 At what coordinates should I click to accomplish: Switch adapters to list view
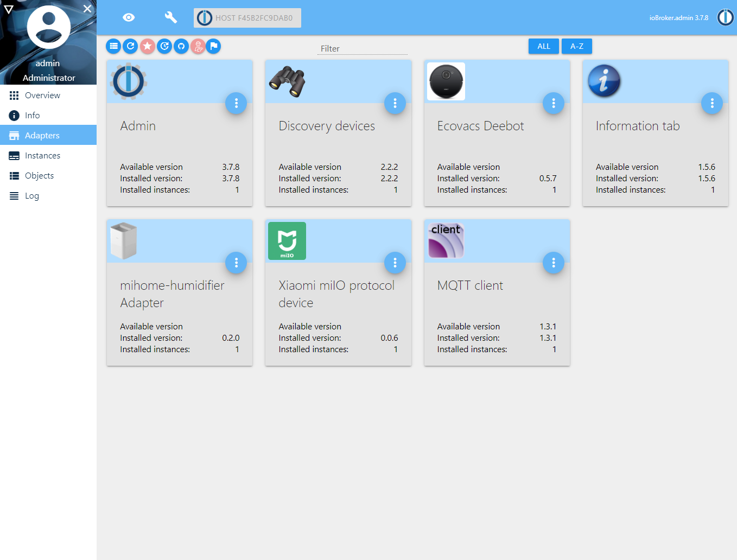click(x=113, y=46)
